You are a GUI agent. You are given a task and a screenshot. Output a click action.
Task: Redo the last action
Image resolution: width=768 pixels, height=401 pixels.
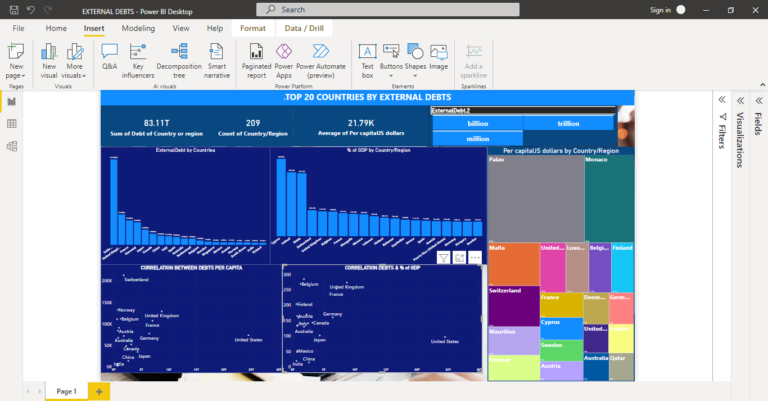(x=48, y=10)
